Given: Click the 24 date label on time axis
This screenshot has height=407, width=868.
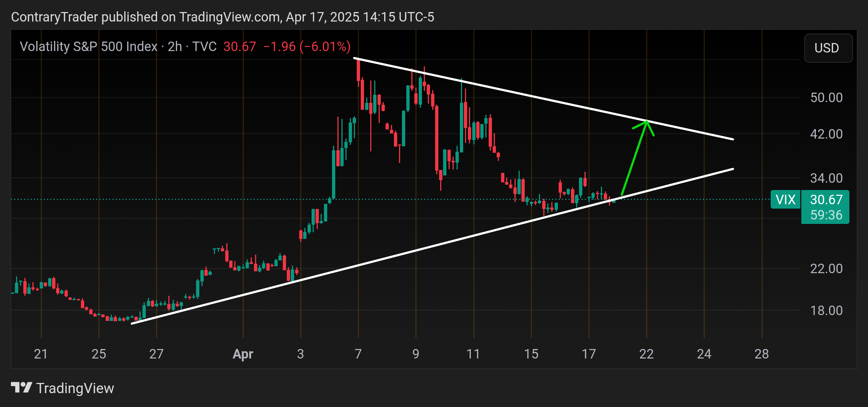Looking at the screenshot, I should point(704,354).
